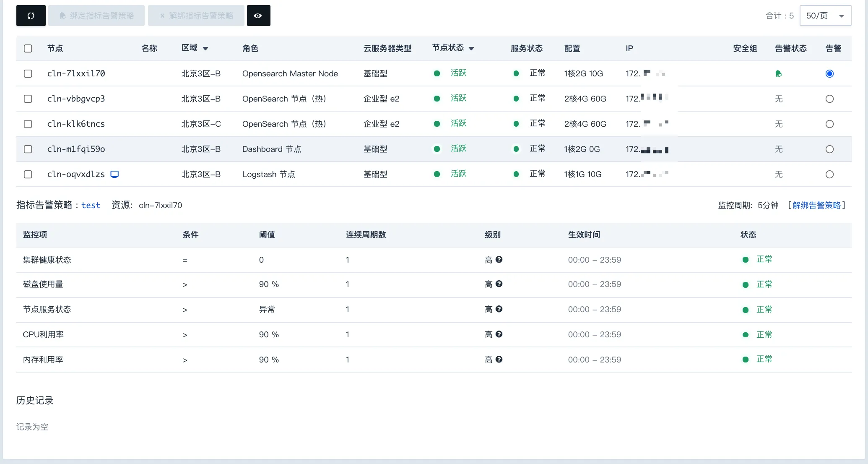Click node name cln-vbbgvcp3
Viewport: 868px width, 464px height.
[76, 99]
